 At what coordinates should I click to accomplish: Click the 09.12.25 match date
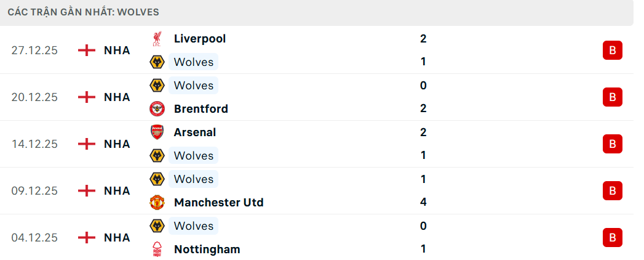34,191
